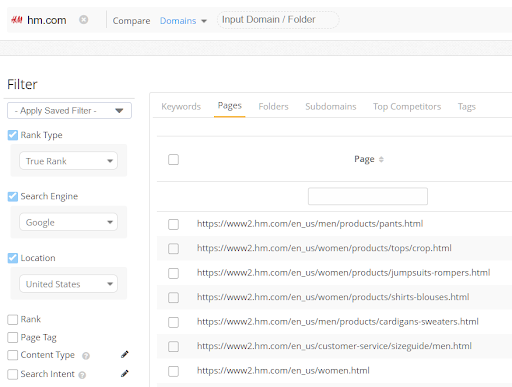The width and height of the screenshot is (512, 387).
Task: Uncheck the Search Engine filter
Action: (13, 196)
